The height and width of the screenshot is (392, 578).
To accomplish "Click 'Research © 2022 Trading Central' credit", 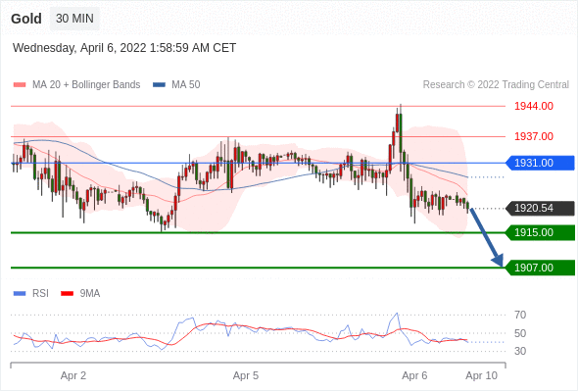I will pos(496,85).
